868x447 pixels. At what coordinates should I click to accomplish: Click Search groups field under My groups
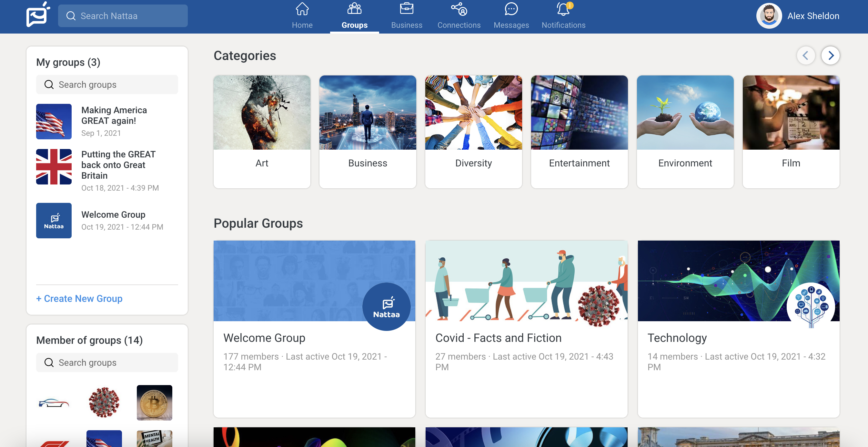coord(107,84)
